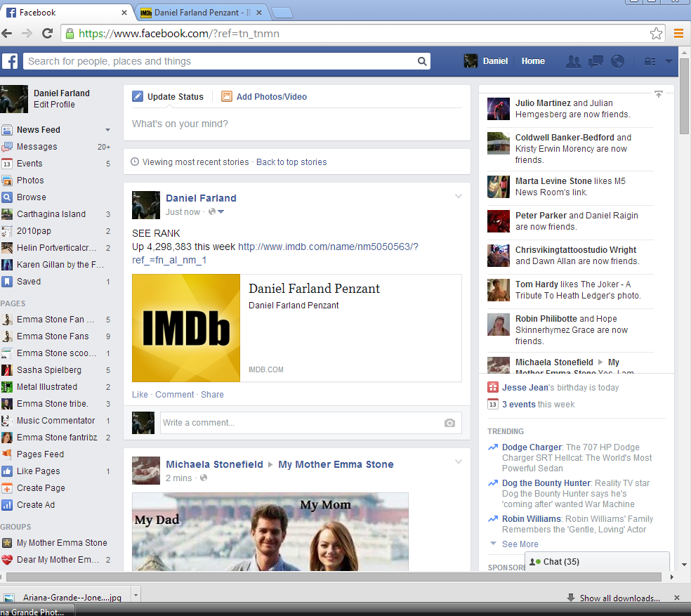Viewport: 691px width, 616px height.
Task: Reload the page
Action: [47, 33]
